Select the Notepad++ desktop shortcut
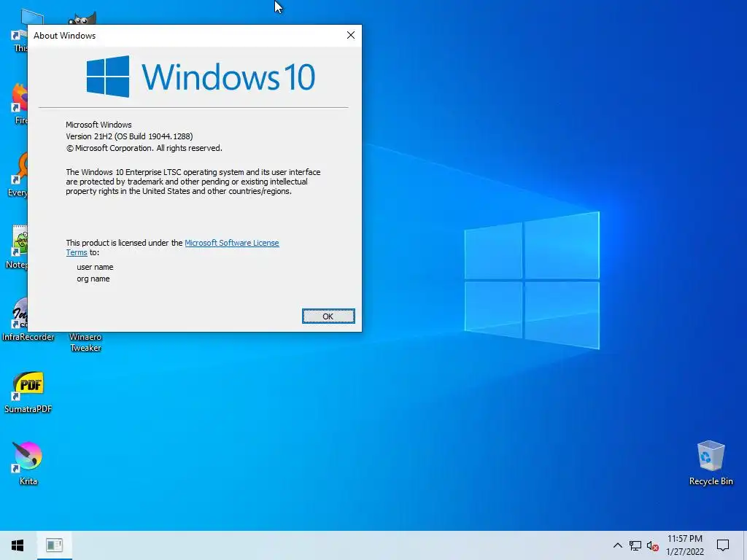This screenshot has width=747, height=560. 18,248
